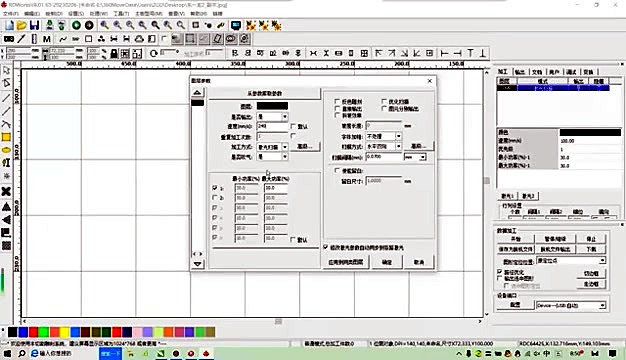Click the black layer color swatch in the dialog
Viewport: 626px width, 360px height.
272,106
